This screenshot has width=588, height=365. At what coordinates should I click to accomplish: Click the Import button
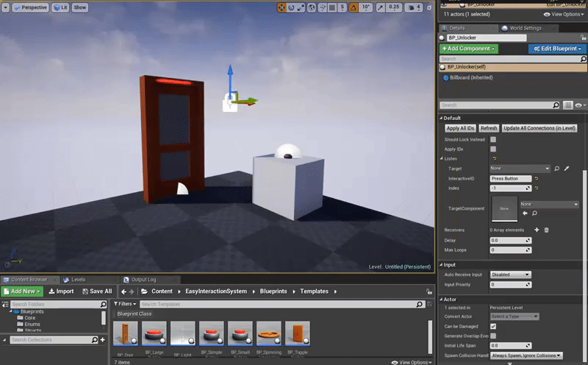(62, 291)
